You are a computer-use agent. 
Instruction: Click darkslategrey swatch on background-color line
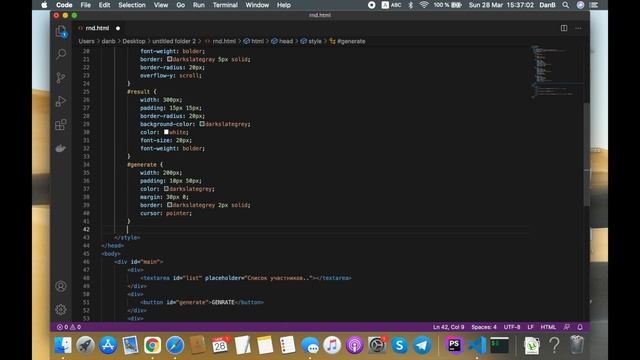pos(202,124)
